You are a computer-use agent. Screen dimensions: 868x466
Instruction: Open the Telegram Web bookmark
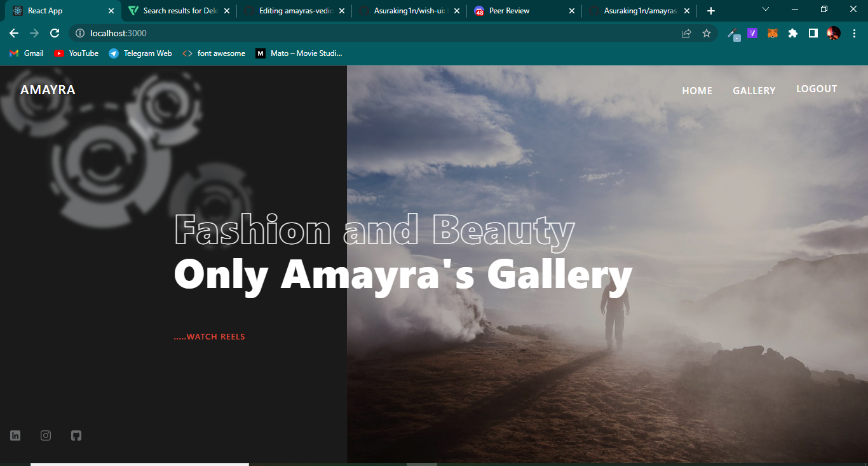click(x=140, y=53)
